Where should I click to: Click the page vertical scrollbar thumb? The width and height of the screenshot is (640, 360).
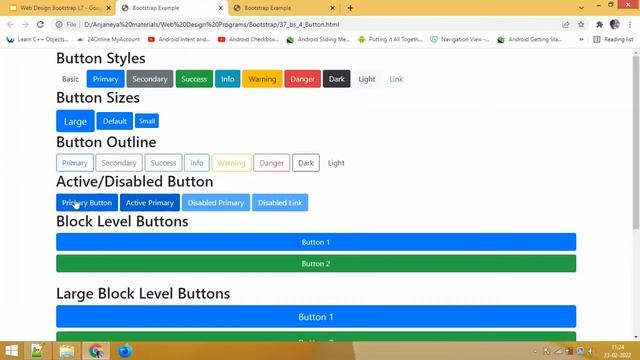(x=636, y=142)
